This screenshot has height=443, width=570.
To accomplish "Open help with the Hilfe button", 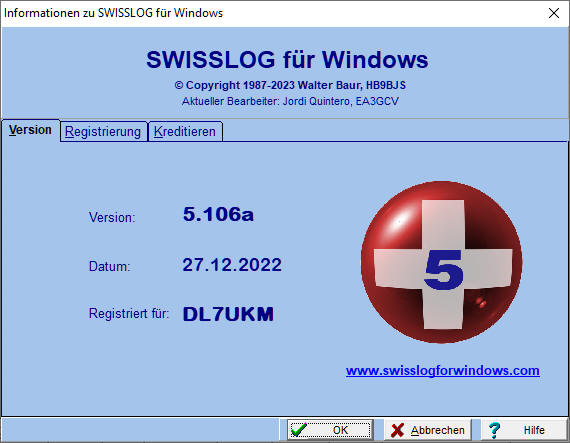I will (x=524, y=430).
